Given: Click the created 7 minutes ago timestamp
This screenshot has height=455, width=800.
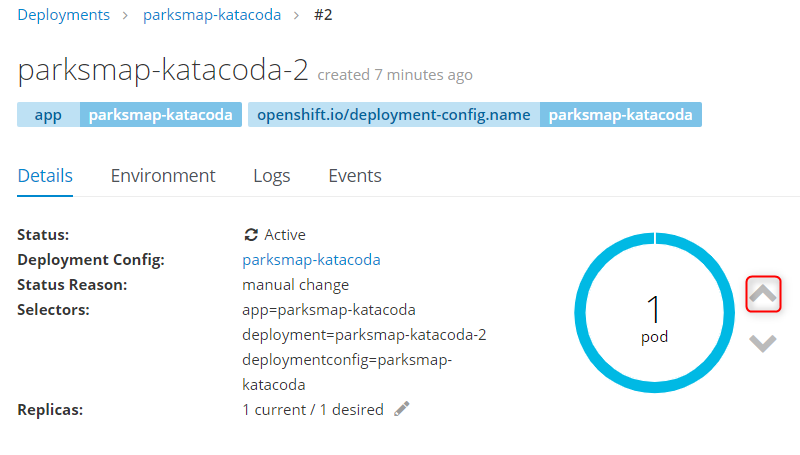Looking at the screenshot, I should [x=395, y=75].
